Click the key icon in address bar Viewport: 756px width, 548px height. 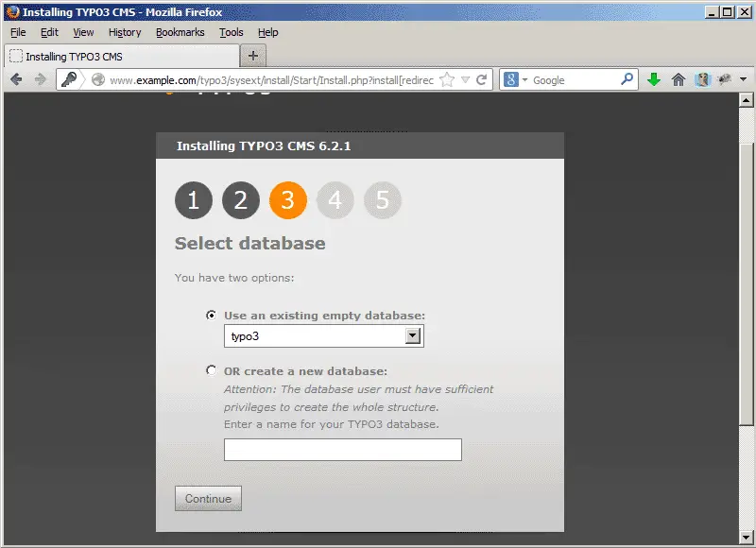tap(69, 79)
